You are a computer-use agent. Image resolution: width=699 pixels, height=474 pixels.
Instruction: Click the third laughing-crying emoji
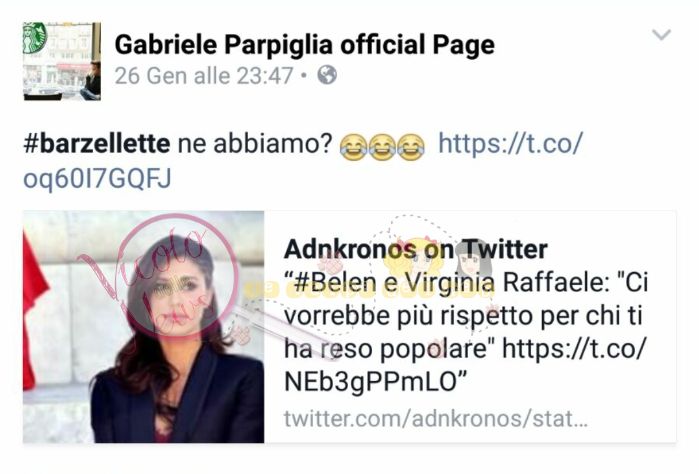point(411,147)
